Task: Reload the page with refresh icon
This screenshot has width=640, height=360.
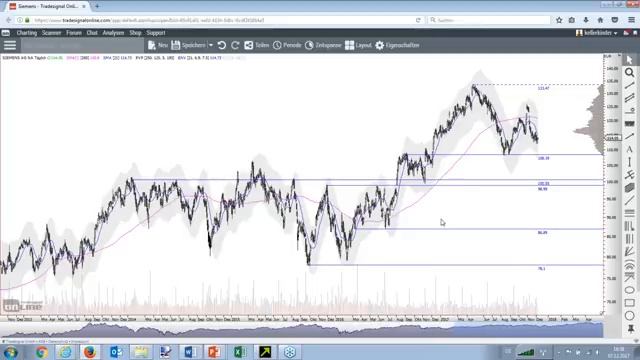Action: [x=418, y=20]
